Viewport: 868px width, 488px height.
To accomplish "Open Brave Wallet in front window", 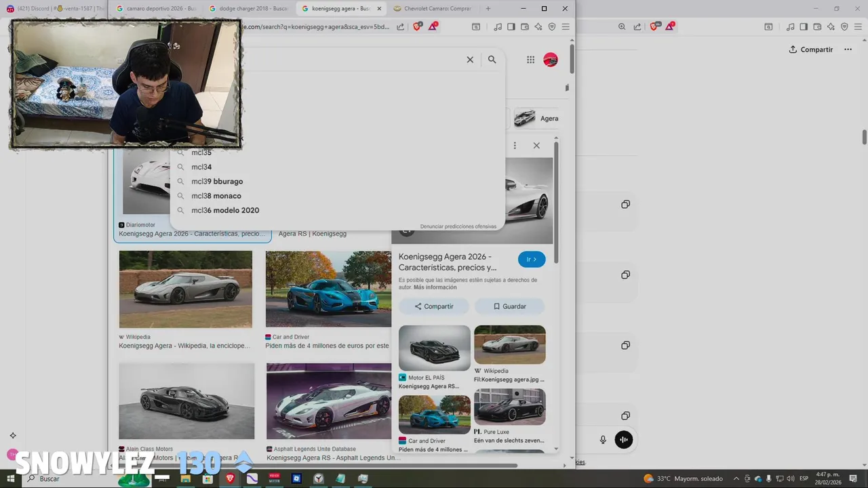I will (524, 26).
